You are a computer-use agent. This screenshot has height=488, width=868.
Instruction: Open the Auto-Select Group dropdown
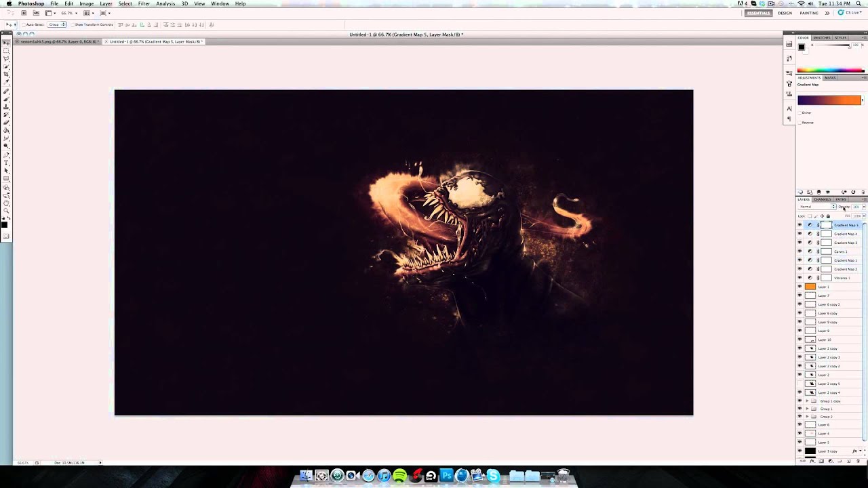56,24
